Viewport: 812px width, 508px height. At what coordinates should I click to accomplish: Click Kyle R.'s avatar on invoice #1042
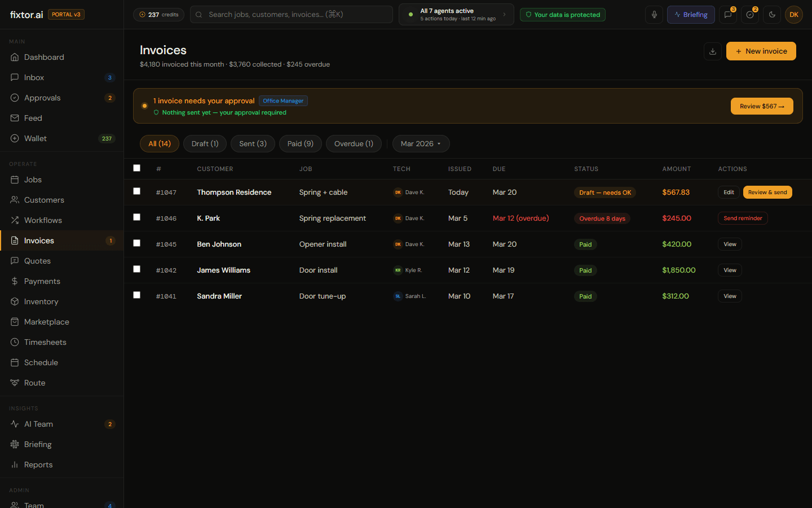point(398,270)
